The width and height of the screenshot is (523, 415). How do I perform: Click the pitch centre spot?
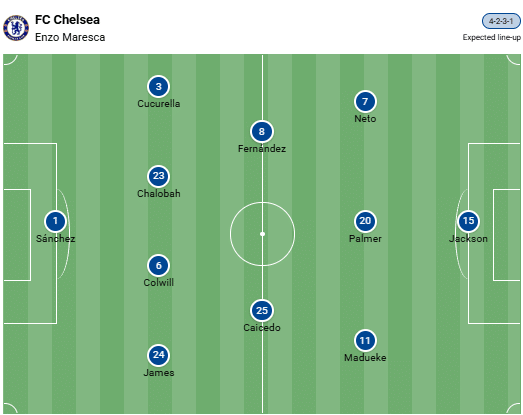tap(263, 234)
